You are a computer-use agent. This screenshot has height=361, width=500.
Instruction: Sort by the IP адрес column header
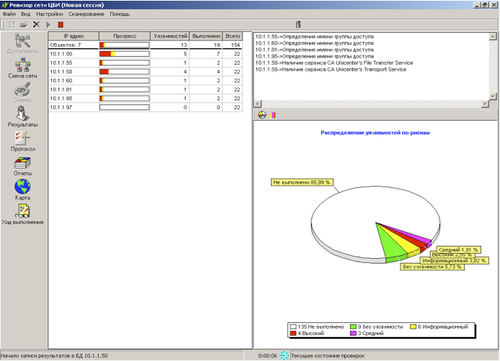[74, 36]
